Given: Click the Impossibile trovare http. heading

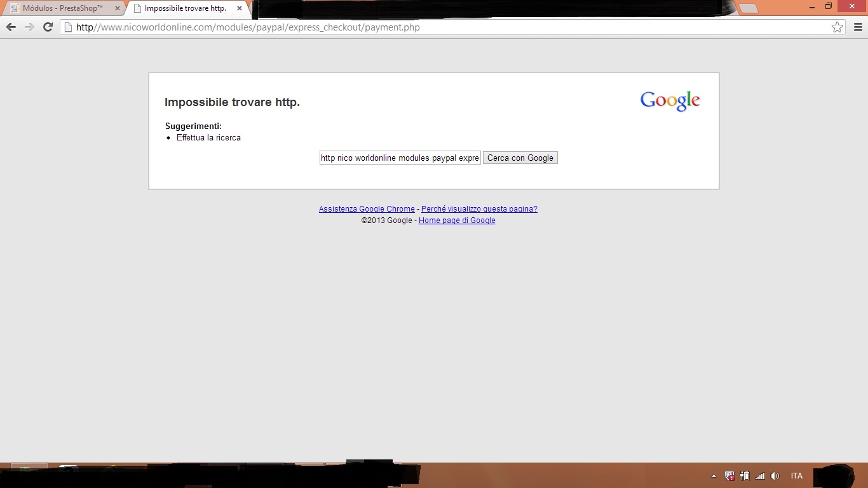Looking at the screenshot, I should pyautogui.click(x=232, y=102).
